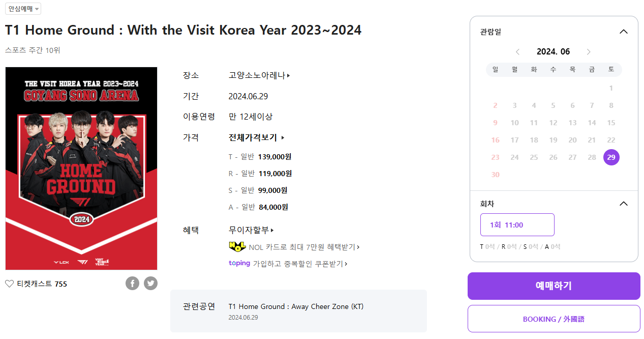This screenshot has width=644, height=339.
Task: Click the BOOKING / 外國語 button
Action: 554,319
